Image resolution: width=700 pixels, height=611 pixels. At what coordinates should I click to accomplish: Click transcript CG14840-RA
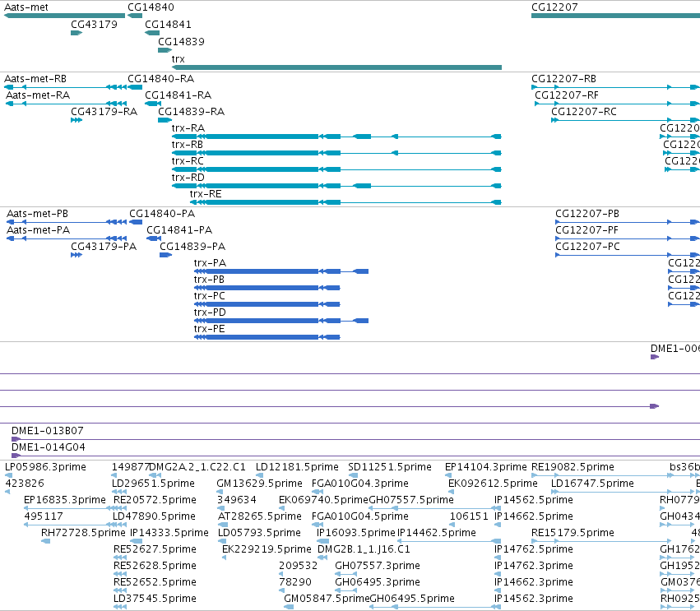click(135, 87)
